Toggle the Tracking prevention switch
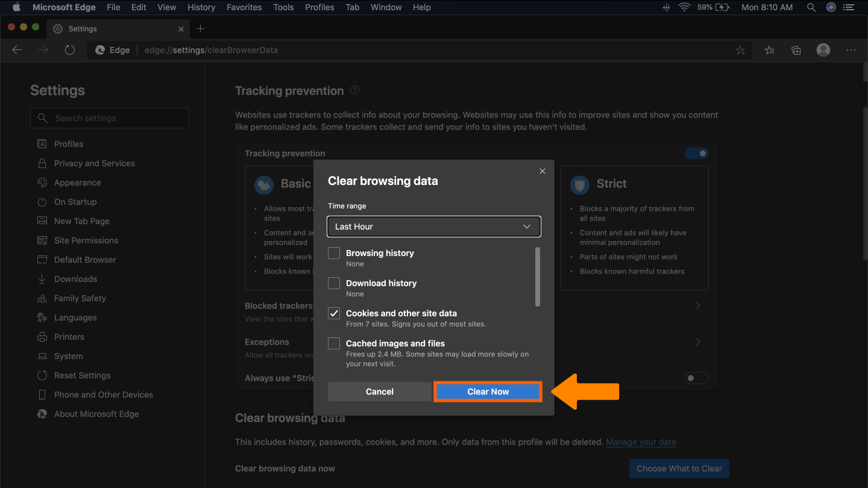The height and width of the screenshot is (488, 868). (x=697, y=154)
